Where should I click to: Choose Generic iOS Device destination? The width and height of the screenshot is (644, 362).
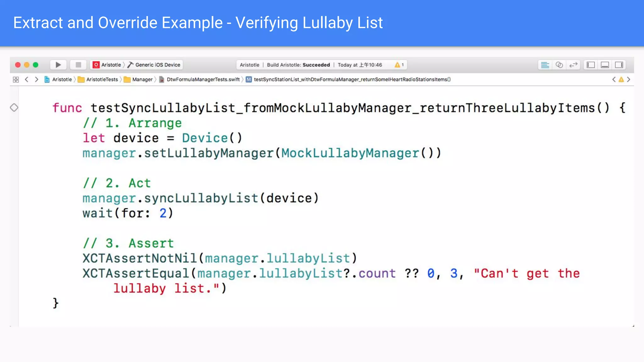[x=157, y=65]
